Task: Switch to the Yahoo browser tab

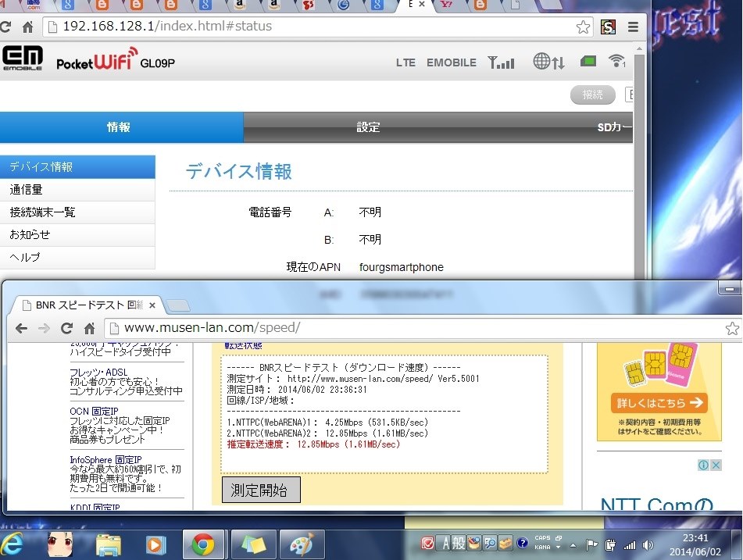Action: point(446,5)
